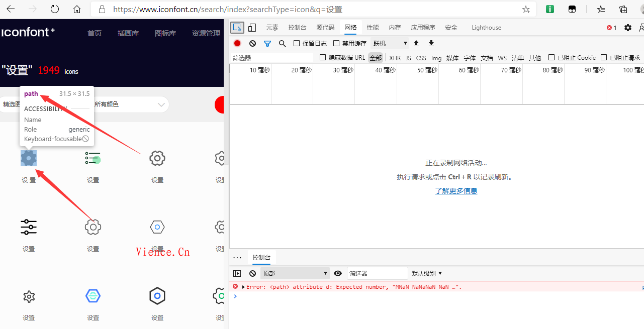The height and width of the screenshot is (329, 644).
Task: Enable the 保留日志 checkbox
Action: pos(297,43)
